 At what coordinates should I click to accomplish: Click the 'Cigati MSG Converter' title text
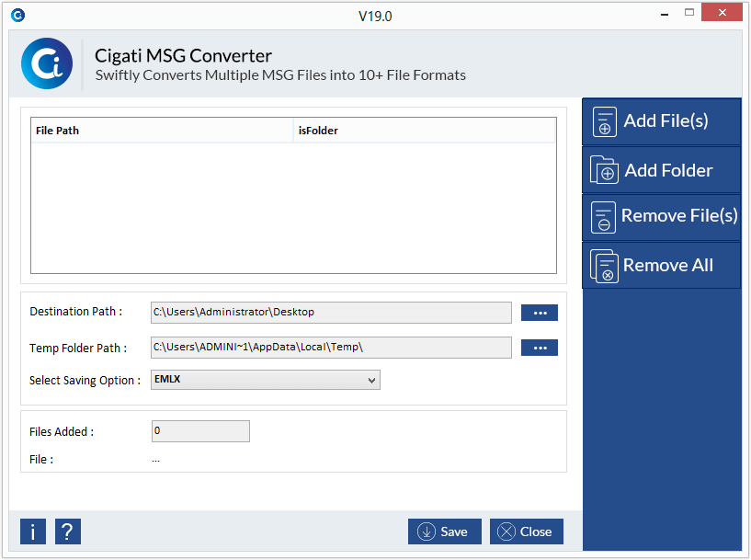(x=184, y=56)
